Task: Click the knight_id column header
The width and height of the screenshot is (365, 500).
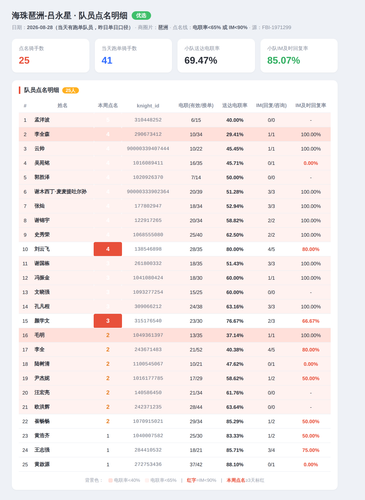Action: coord(148,106)
